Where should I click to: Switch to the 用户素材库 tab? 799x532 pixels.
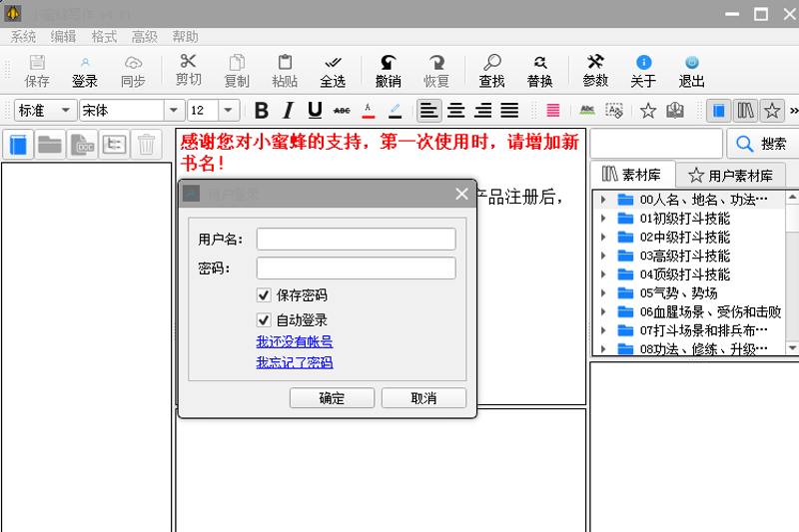pyautogui.click(x=730, y=176)
